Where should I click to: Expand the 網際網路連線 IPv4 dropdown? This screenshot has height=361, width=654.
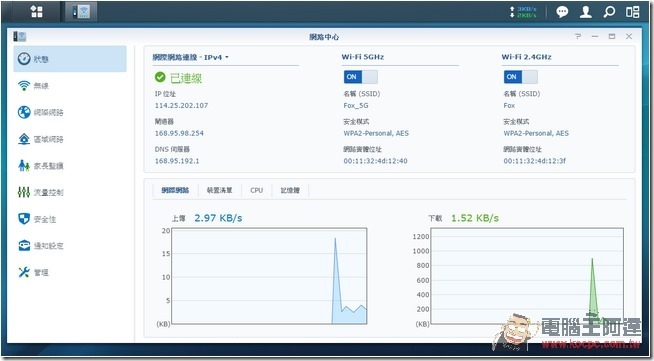pos(191,57)
